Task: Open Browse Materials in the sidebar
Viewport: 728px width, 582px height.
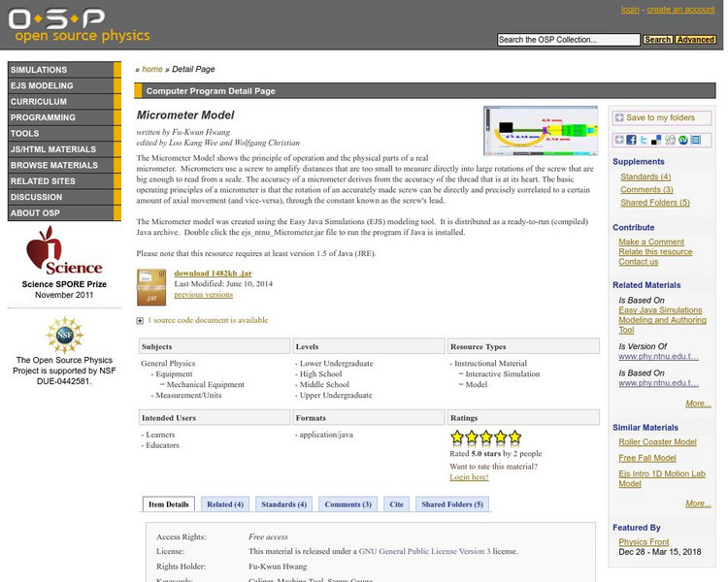Action: click(64, 165)
